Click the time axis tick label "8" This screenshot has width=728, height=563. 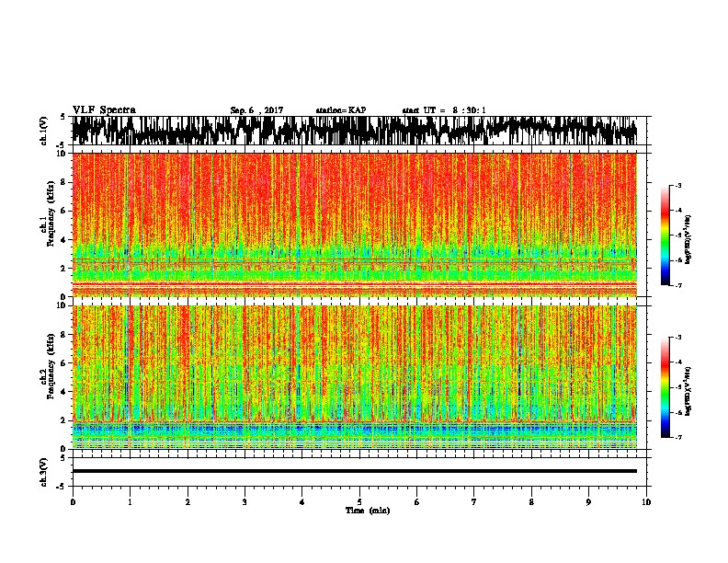[x=531, y=502]
